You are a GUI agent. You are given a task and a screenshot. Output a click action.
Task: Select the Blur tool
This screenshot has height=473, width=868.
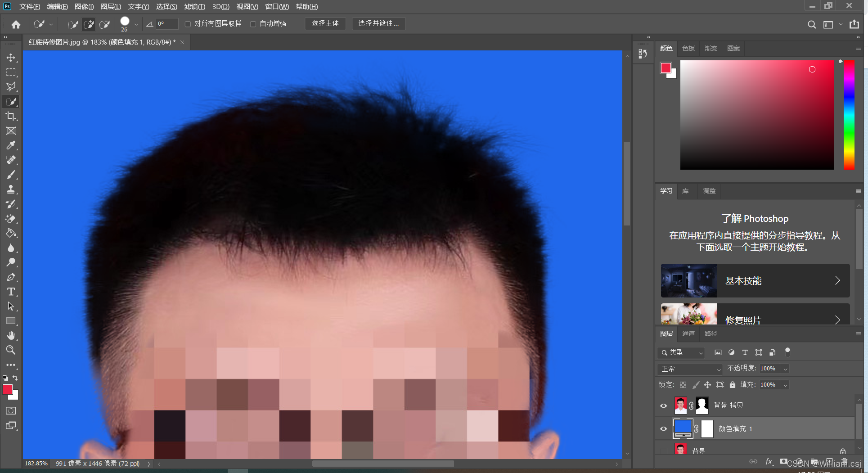[11, 248]
